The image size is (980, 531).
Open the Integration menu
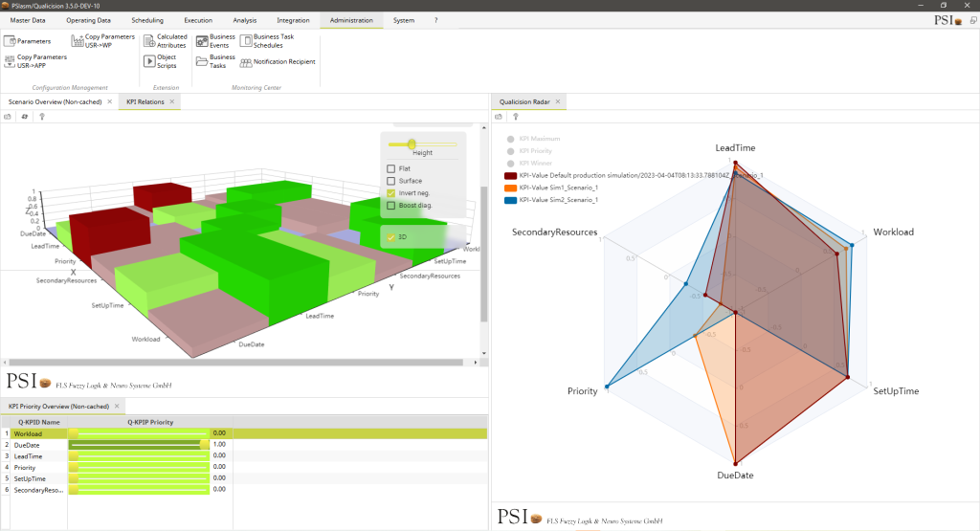click(x=293, y=21)
